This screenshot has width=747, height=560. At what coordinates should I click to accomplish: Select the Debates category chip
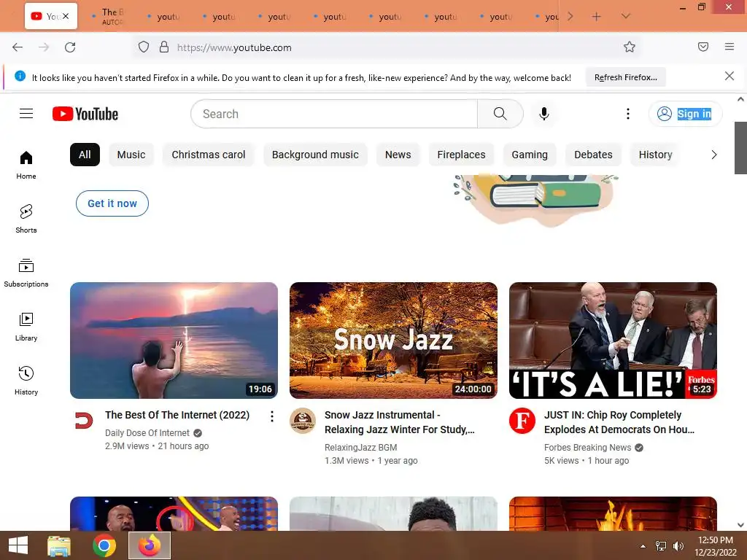point(593,155)
